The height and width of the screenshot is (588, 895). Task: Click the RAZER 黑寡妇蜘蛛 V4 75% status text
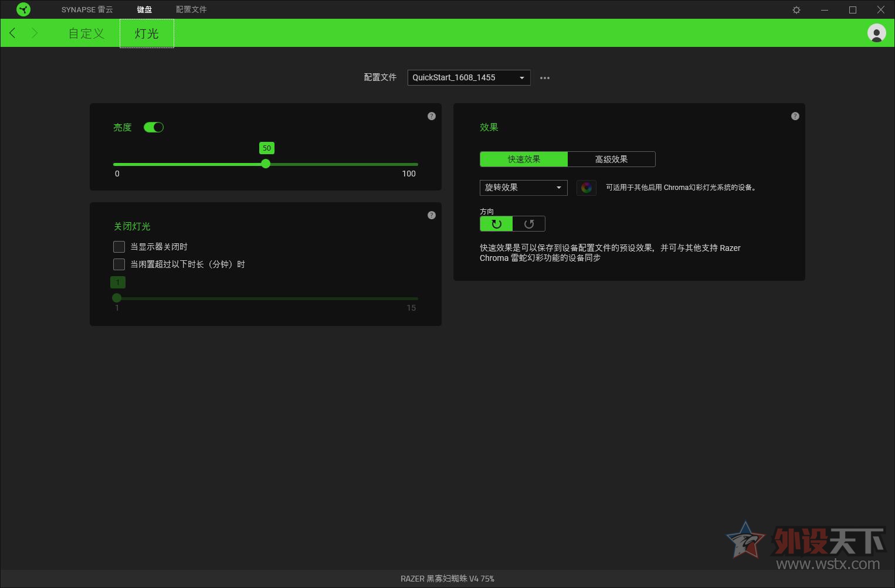pos(447,579)
